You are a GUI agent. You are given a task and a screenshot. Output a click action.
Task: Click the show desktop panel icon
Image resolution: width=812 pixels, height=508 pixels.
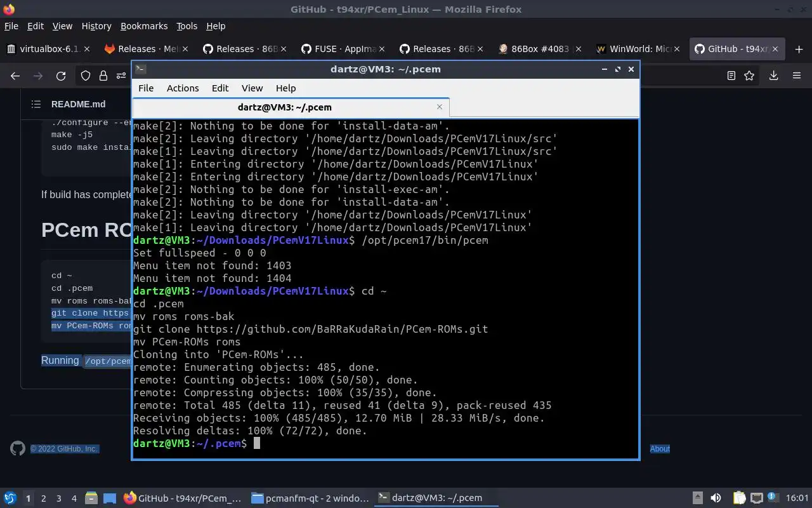[109, 498]
